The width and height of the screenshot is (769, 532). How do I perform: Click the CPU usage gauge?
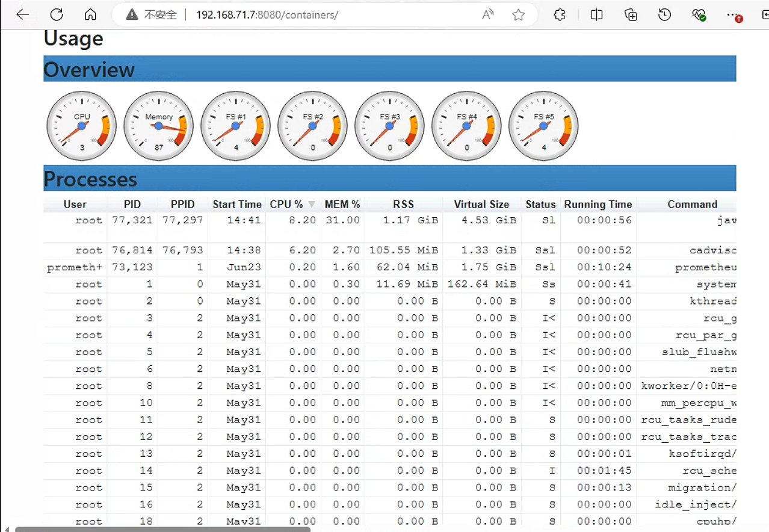pyautogui.click(x=82, y=126)
